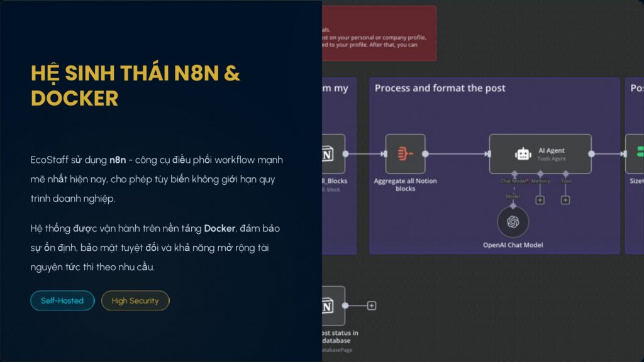
Task: Click the Tool connector diamond on AI Agent
Action: click(x=565, y=173)
